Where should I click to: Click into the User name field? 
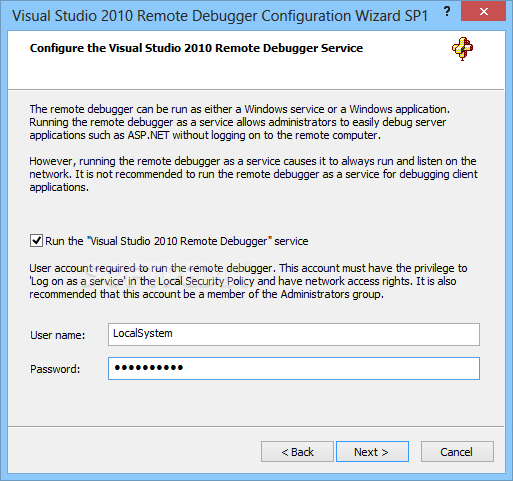(x=294, y=334)
